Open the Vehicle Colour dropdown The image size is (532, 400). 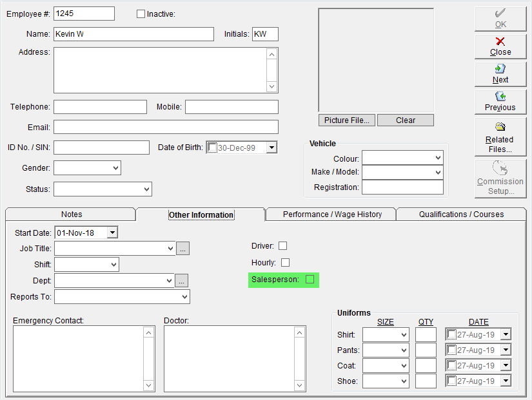[x=438, y=158]
